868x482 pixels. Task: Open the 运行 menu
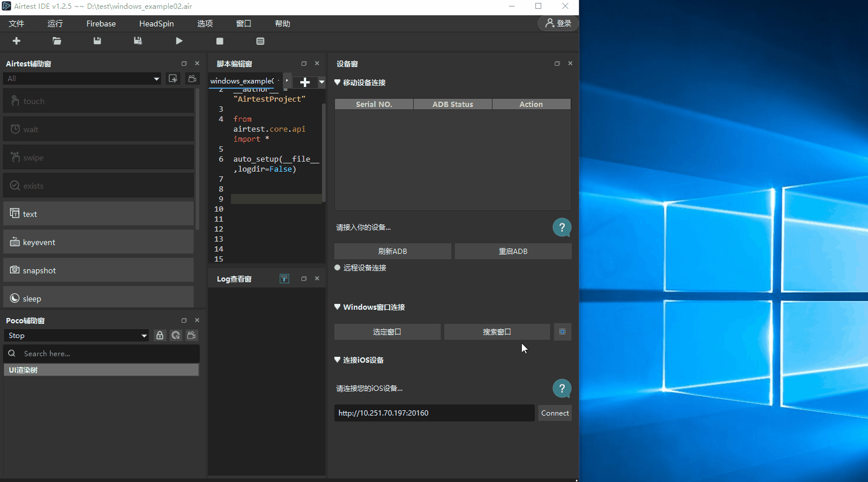(55, 24)
